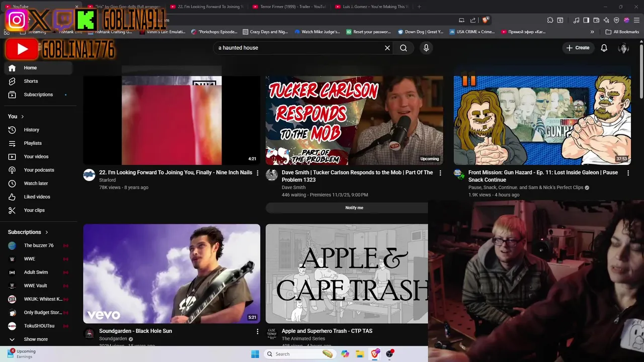The image size is (644, 362).
Task: Show more bookmarks chevron
Action: click(x=592, y=32)
